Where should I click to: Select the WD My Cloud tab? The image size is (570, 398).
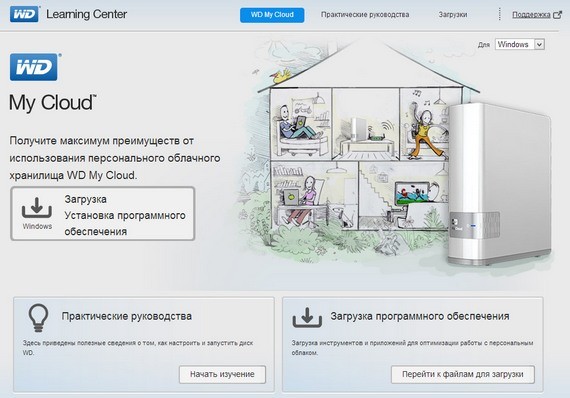(272, 15)
